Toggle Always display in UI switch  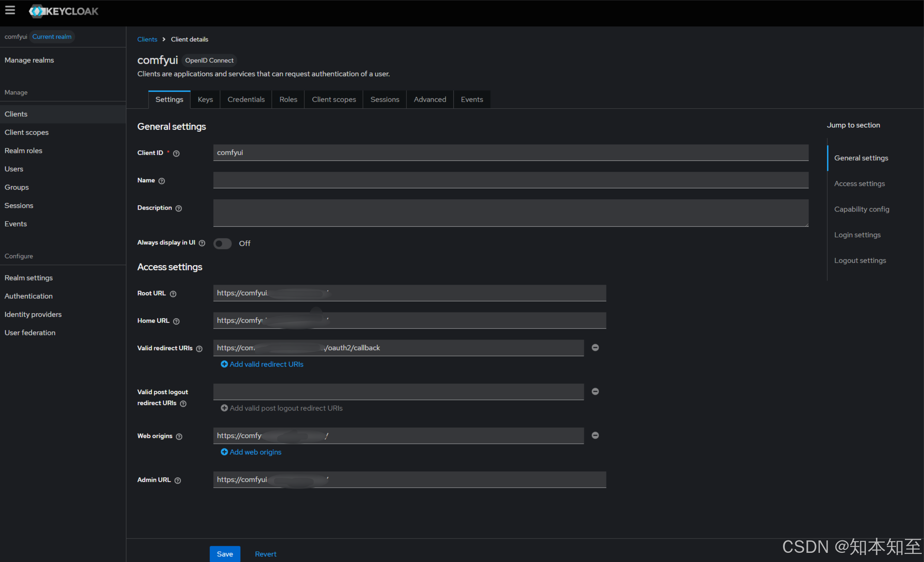222,244
